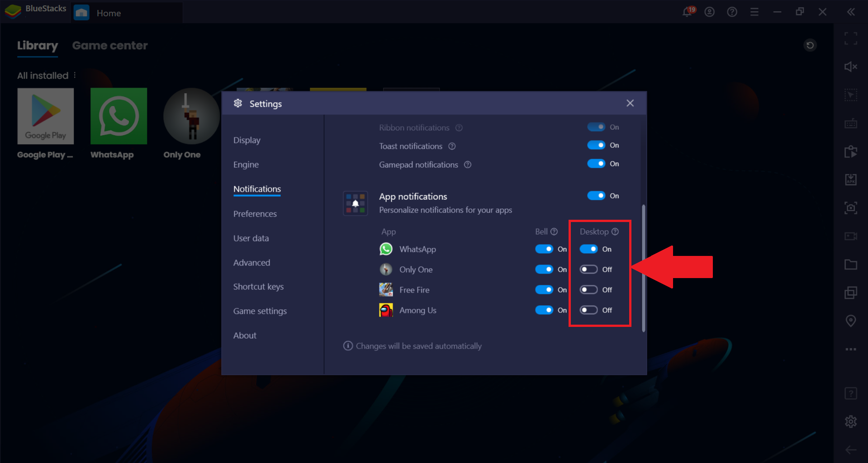The image size is (868, 463).
Task: Show more sidebar options (three dots)
Action: point(851,349)
